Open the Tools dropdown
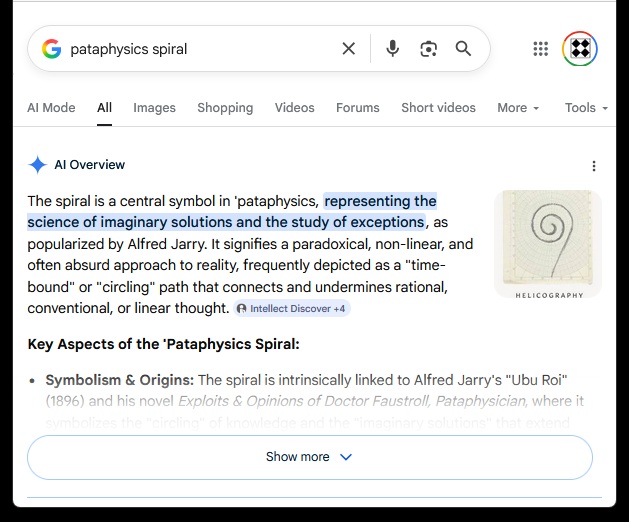Viewport: 629px width, 522px height. 586,108
